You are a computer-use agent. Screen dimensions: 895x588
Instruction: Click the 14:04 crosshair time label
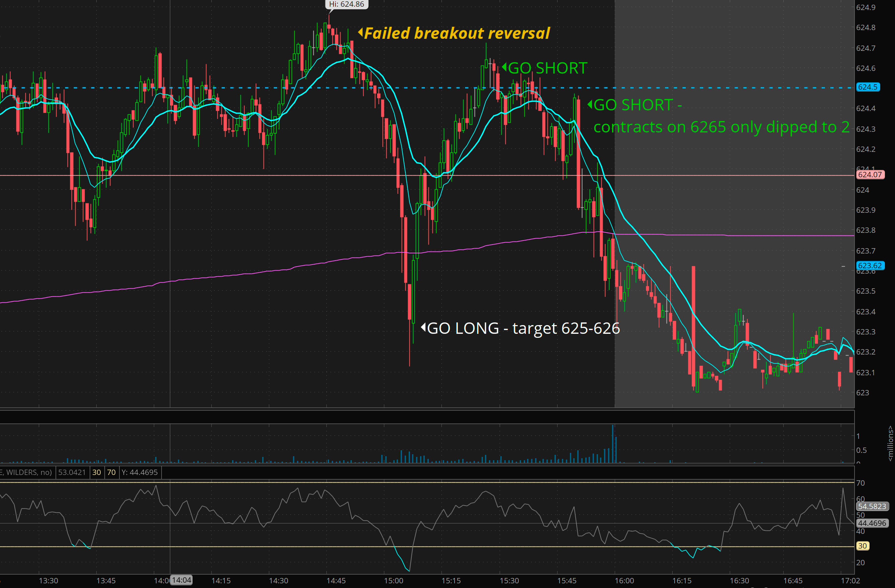[182, 580]
